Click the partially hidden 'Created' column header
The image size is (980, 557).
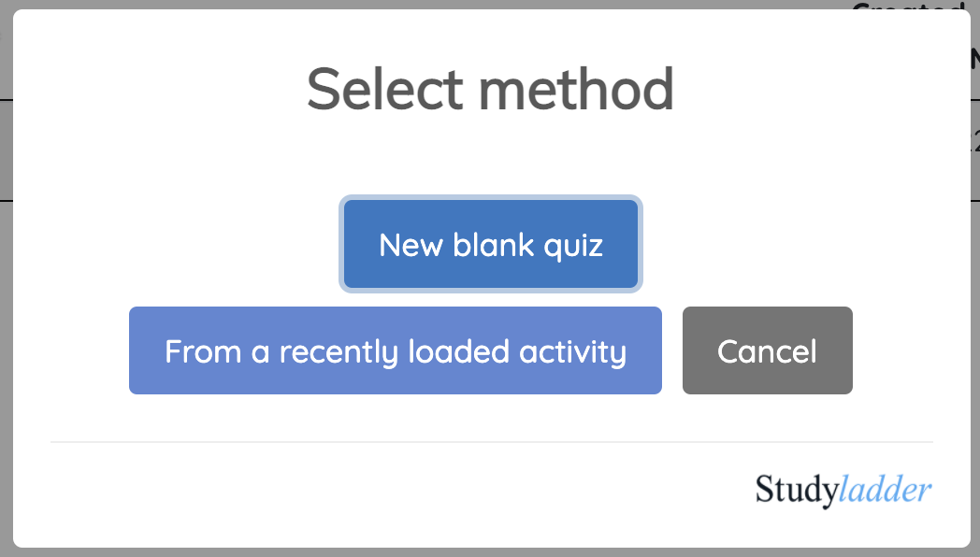(907, 6)
